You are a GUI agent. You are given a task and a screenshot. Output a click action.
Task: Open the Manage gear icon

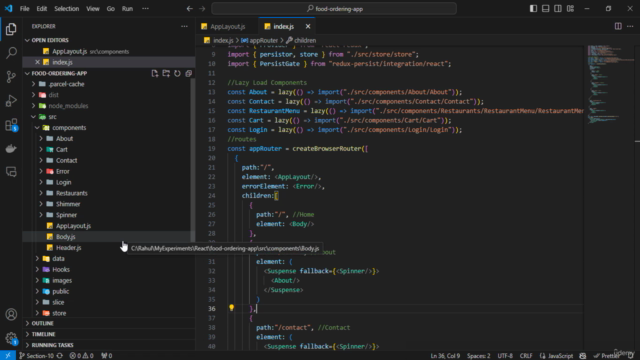11,338
